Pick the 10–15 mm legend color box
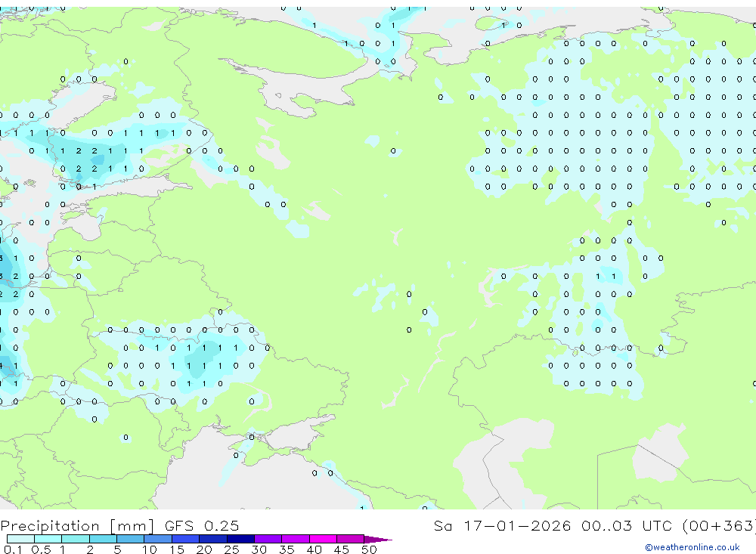756x554 pixels. point(158,539)
